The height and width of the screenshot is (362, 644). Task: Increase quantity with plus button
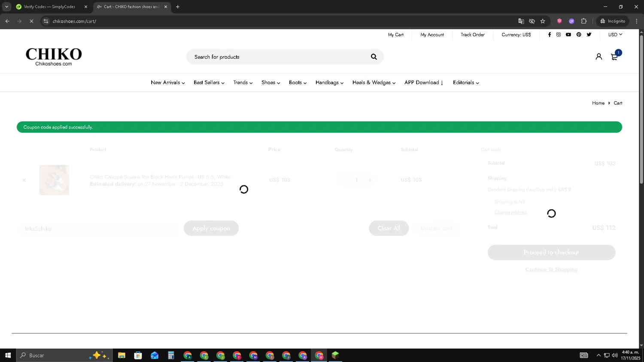click(370, 180)
